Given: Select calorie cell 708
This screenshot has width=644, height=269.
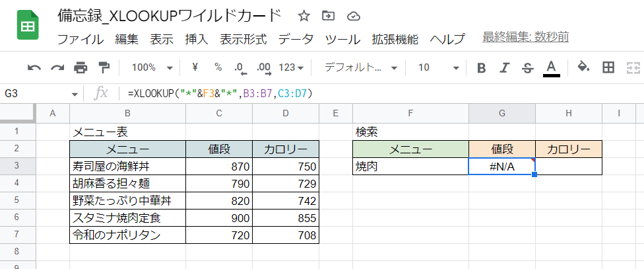Looking at the screenshot, I should pos(286,235).
